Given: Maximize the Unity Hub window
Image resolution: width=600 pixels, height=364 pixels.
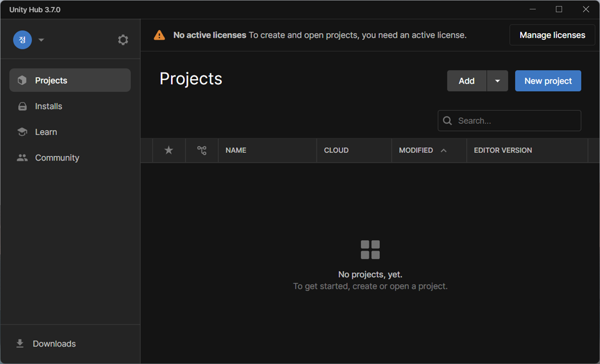Looking at the screenshot, I should click(559, 9).
